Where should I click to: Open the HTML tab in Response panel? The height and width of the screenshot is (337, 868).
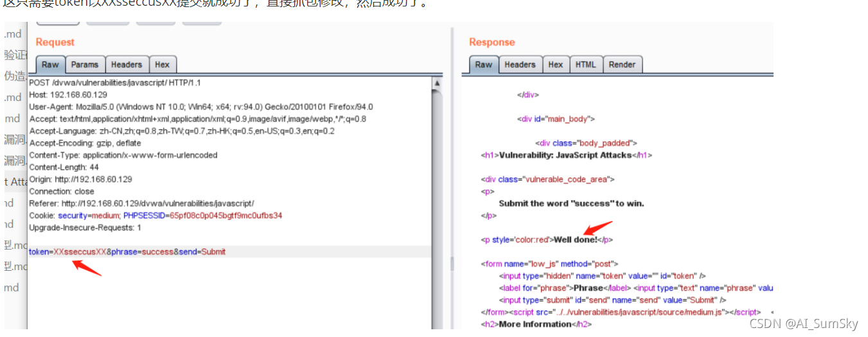[585, 64]
